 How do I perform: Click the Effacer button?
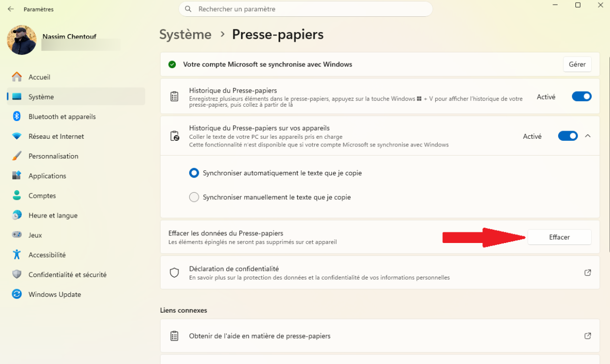(559, 237)
